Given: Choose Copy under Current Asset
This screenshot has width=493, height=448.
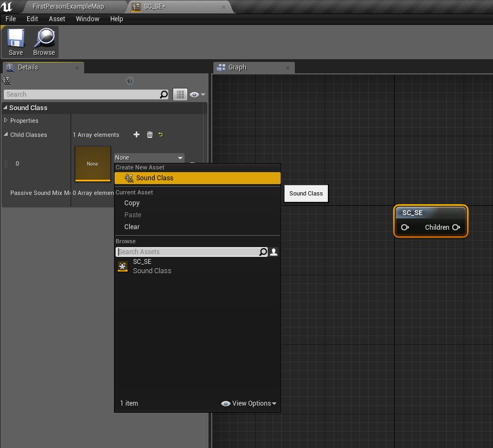Looking at the screenshot, I should (132, 203).
